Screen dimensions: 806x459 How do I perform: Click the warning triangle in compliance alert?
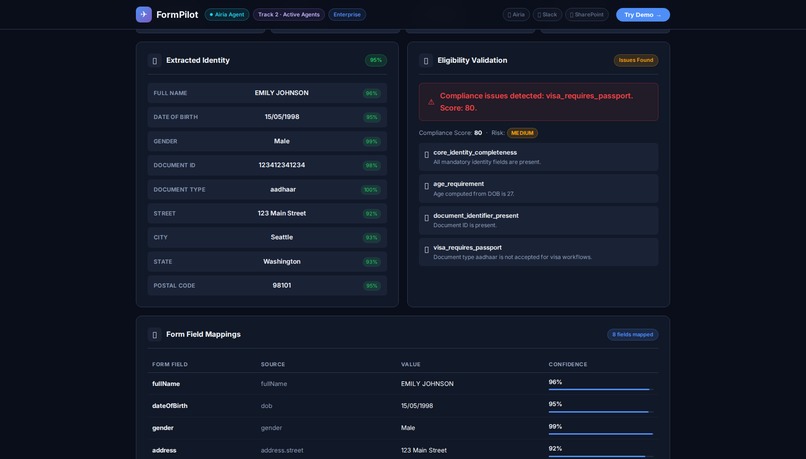pos(431,102)
